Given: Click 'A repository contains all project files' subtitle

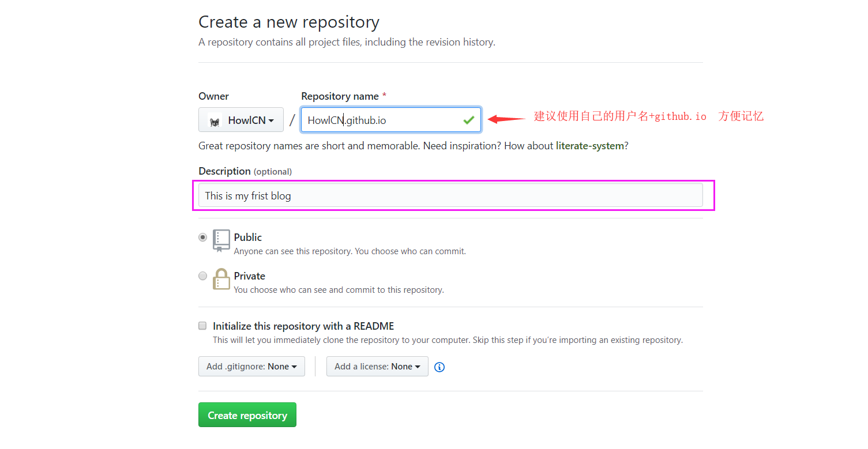Looking at the screenshot, I should coord(347,42).
